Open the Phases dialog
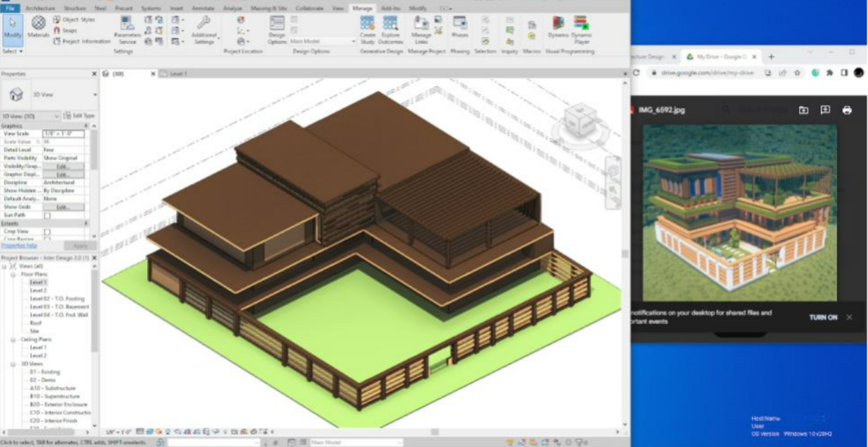This screenshot has height=447, width=868. pyautogui.click(x=459, y=28)
